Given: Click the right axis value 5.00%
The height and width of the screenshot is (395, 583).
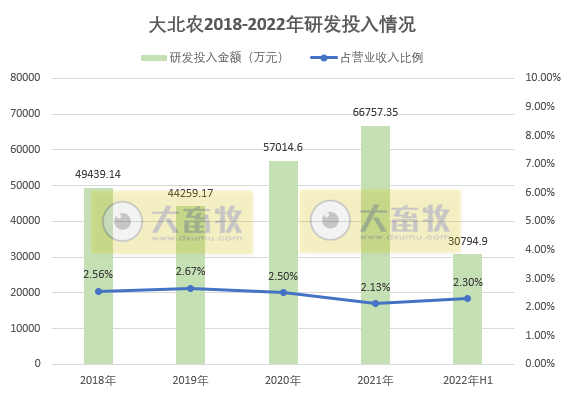Looking at the screenshot, I should click(540, 220).
